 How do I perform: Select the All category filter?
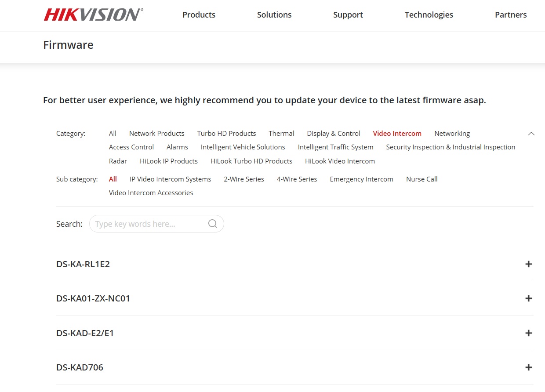[113, 134]
